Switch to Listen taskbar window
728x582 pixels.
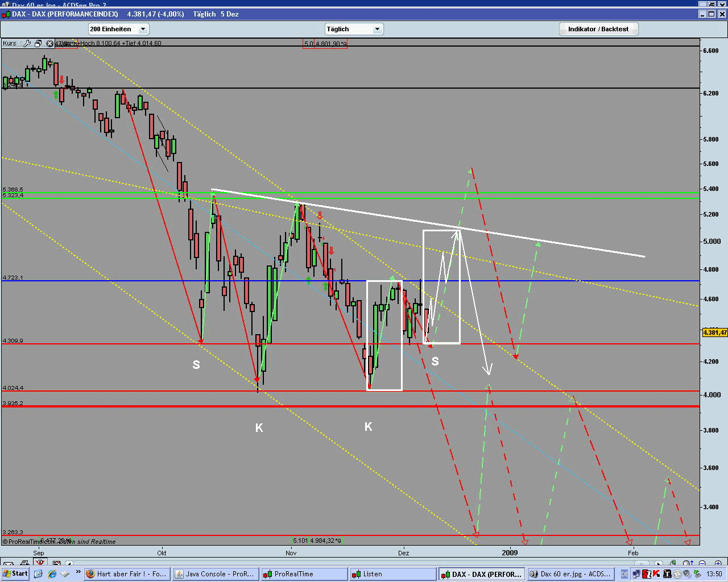(x=393, y=574)
